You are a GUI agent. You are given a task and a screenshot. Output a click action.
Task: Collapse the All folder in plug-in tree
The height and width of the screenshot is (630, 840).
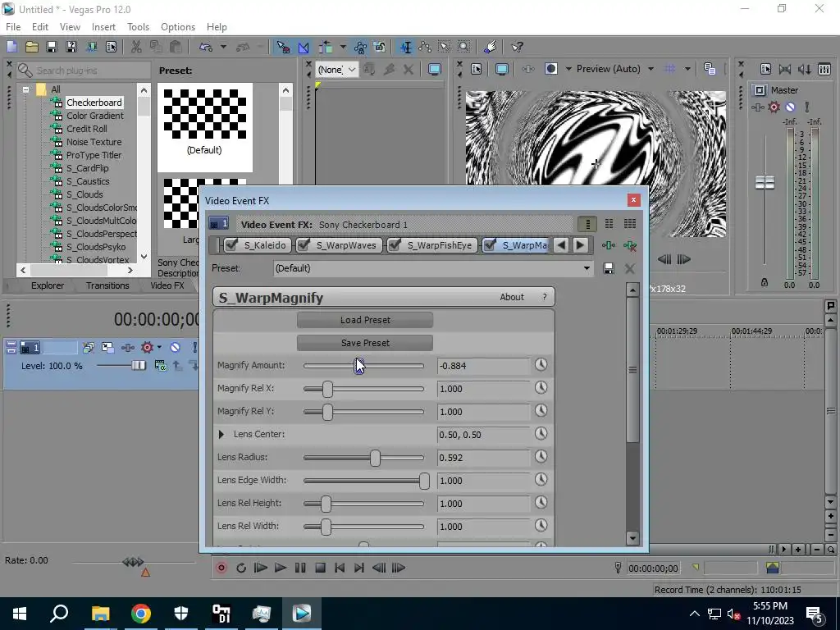pos(25,89)
